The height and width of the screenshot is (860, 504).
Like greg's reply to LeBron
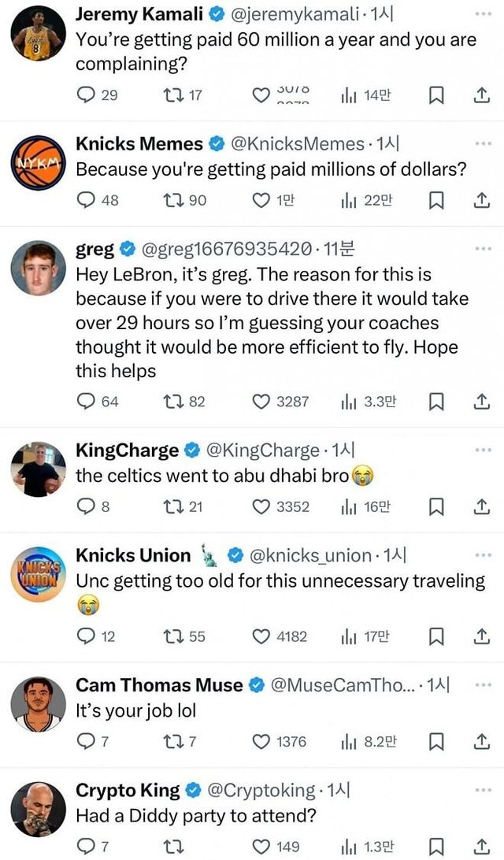tap(261, 402)
